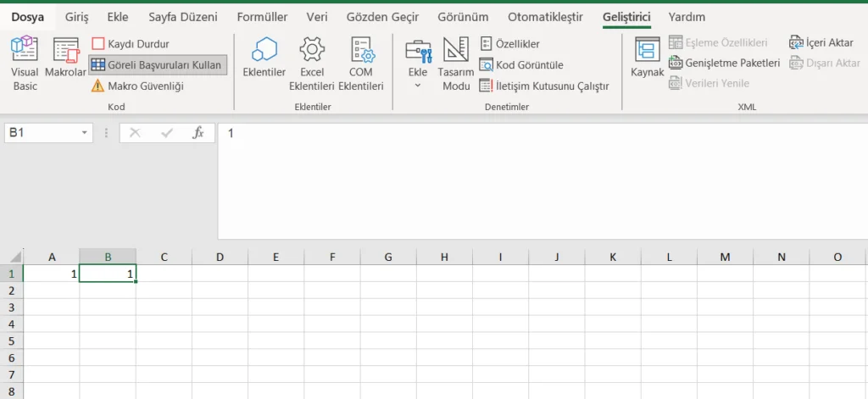Open the Eklentiler add-ins
This screenshot has height=399, width=868.
coord(264,58)
